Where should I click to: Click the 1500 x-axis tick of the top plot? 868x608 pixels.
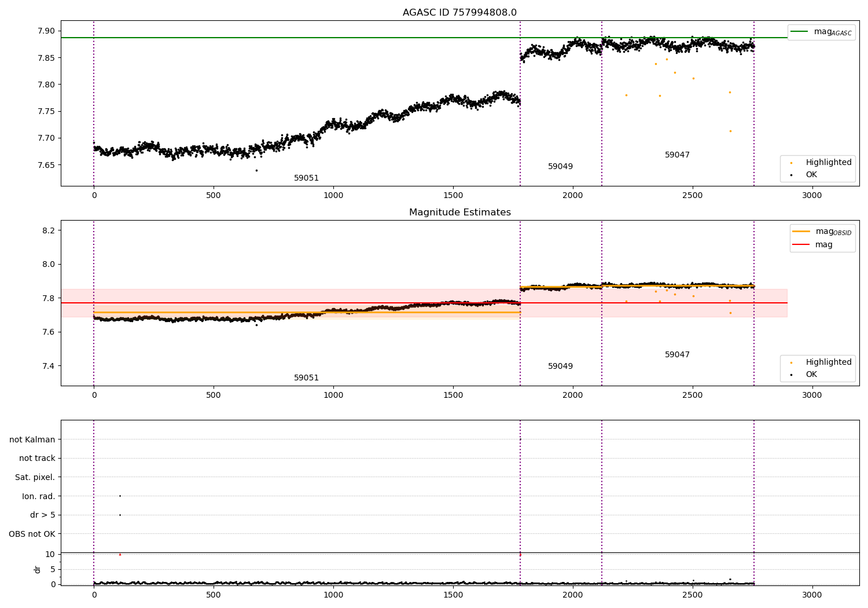click(453, 196)
